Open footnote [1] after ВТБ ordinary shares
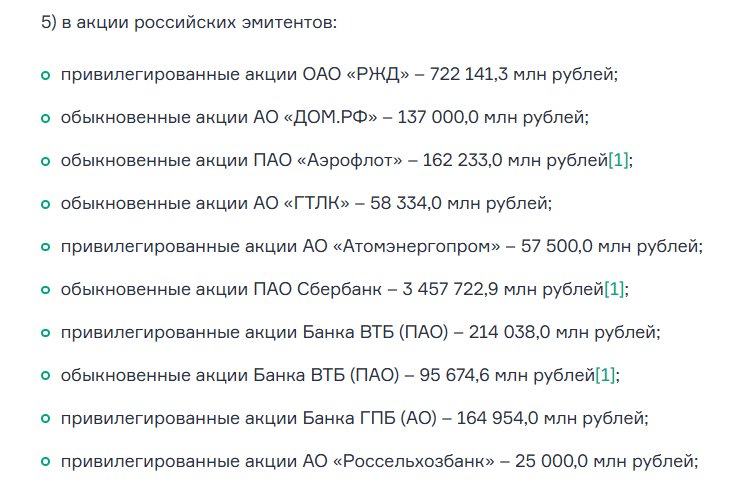Screen dimensions: 745x485 605,375
